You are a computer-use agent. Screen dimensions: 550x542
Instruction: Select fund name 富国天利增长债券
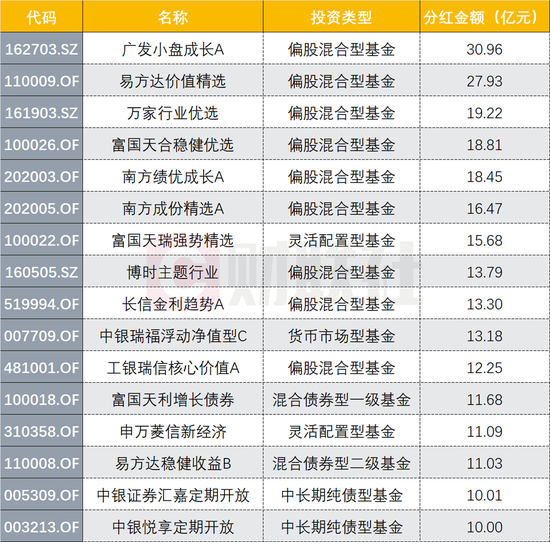(x=173, y=400)
